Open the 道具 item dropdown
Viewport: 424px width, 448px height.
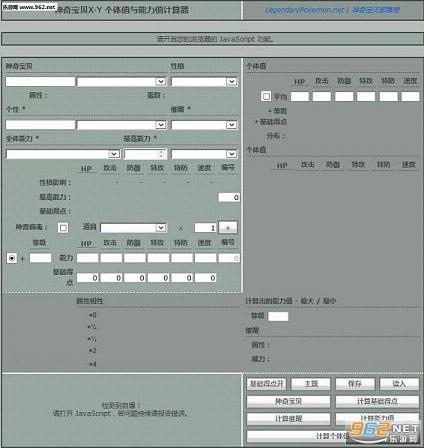click(x=133, y=228)
